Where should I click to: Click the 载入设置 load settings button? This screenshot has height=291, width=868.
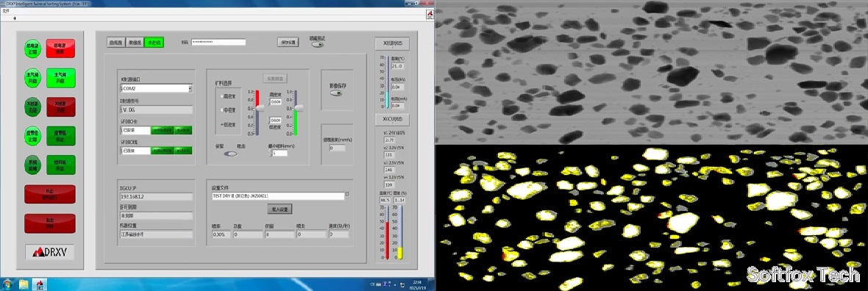tap(279, 209)
